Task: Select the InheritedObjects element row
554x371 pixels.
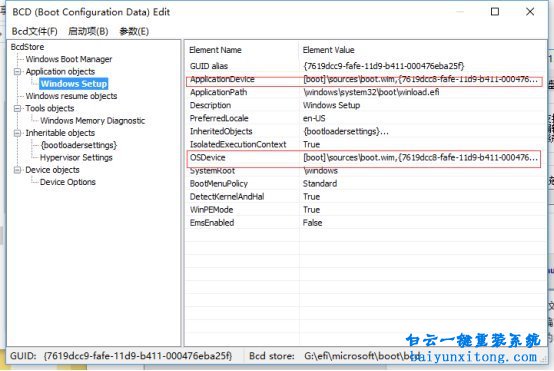Action: point(365,131)
